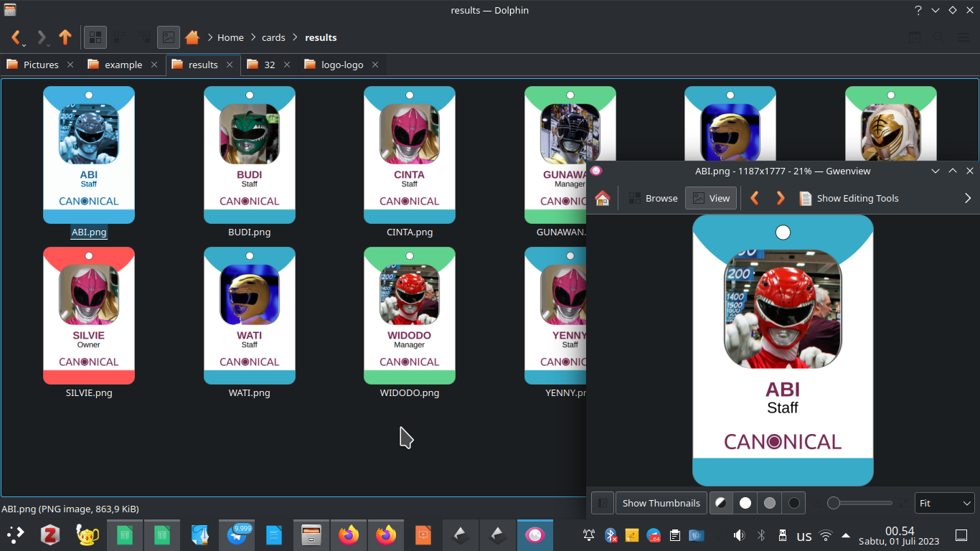
Task: Open subfolder chevron after cards breadcrumb
Action: tap(295, 37)
